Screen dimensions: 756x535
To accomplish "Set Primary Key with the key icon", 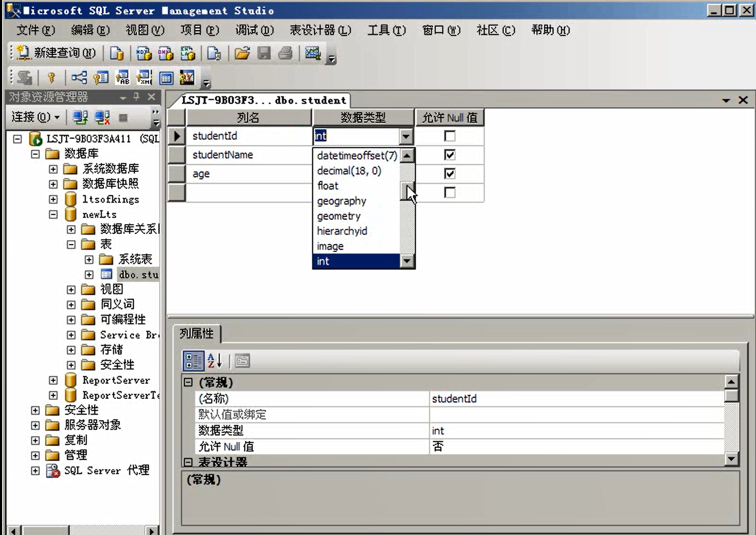I will click(x=51, y=78).
